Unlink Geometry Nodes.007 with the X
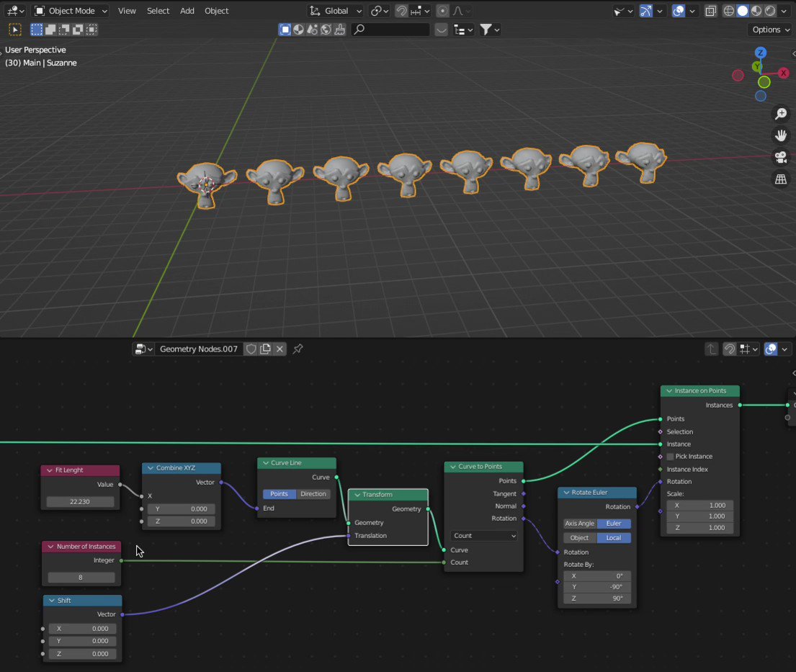 280,349
